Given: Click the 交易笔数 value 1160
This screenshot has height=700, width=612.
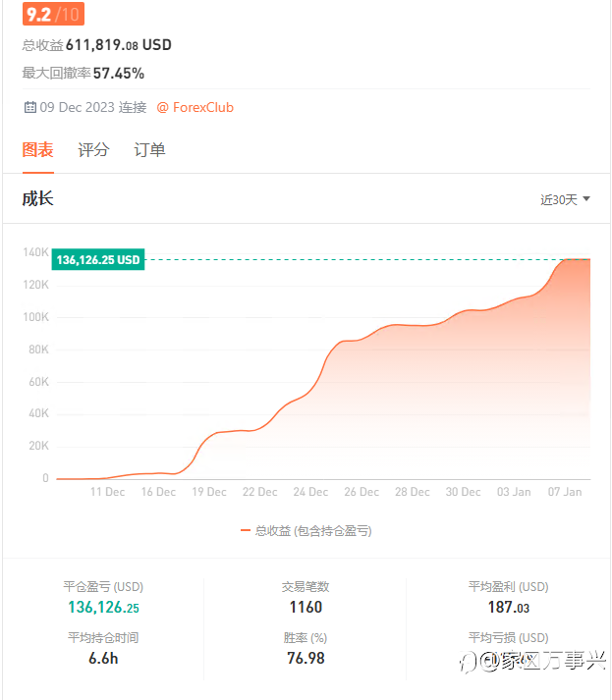Looking at the screenshot, I should point(306,608).
